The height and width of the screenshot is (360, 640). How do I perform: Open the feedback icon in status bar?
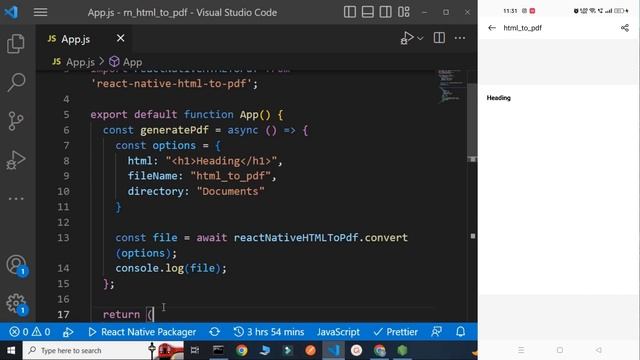pos(436,332)
